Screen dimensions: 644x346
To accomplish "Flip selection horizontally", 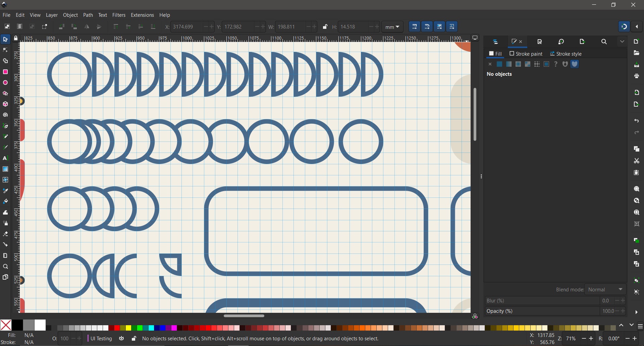I will (x=87, y=27).
